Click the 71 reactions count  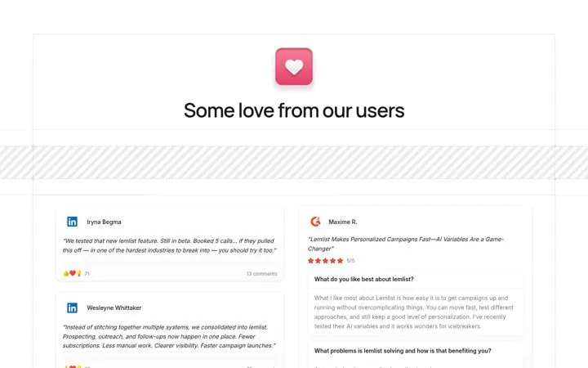[87, 274]
